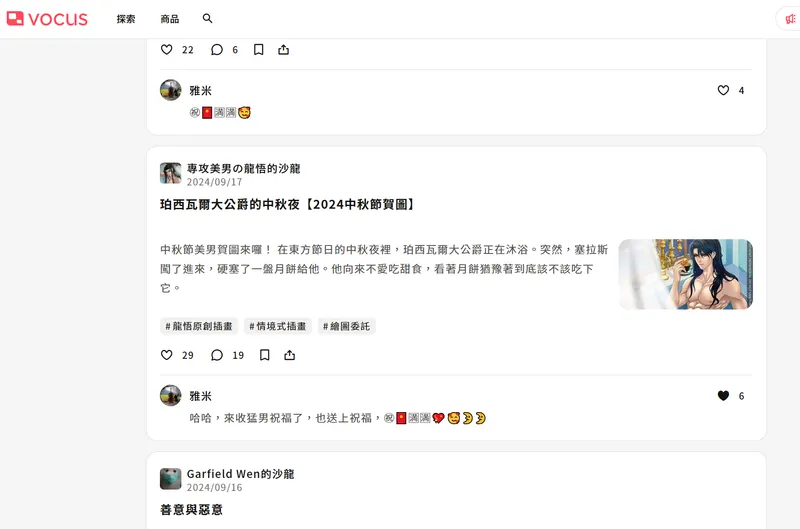Open the 探索 menu
800x529 pixels.
[126, 19]
